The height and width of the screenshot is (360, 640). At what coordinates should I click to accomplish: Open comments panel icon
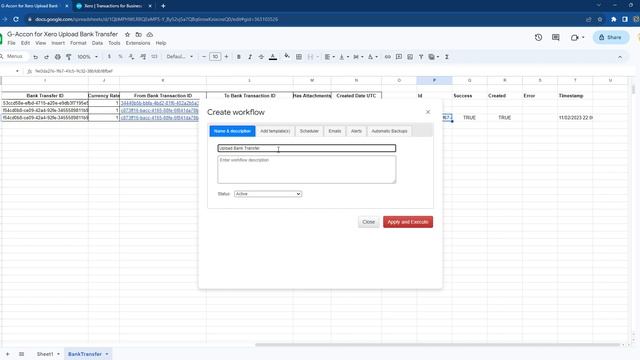556,38
